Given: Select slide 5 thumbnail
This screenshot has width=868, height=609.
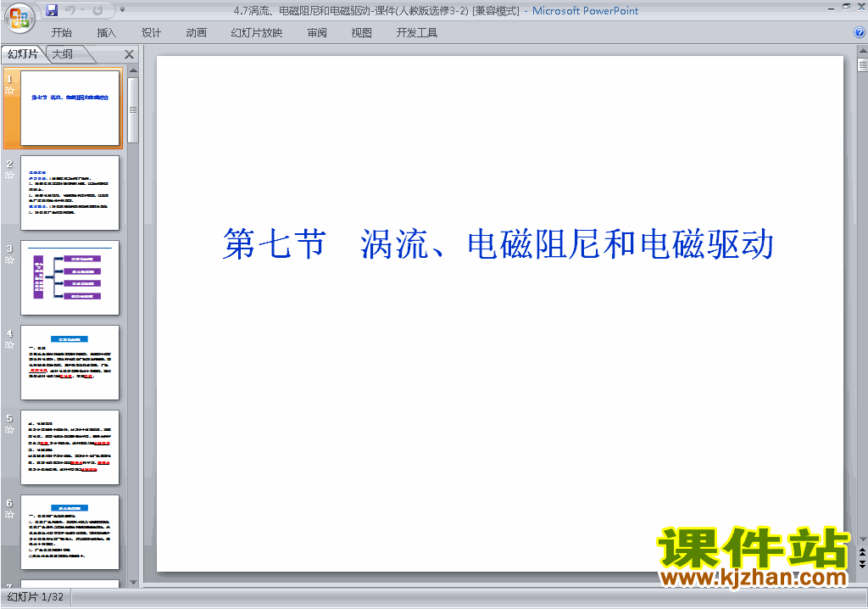Looking at the screenshot, I should 70,447.
